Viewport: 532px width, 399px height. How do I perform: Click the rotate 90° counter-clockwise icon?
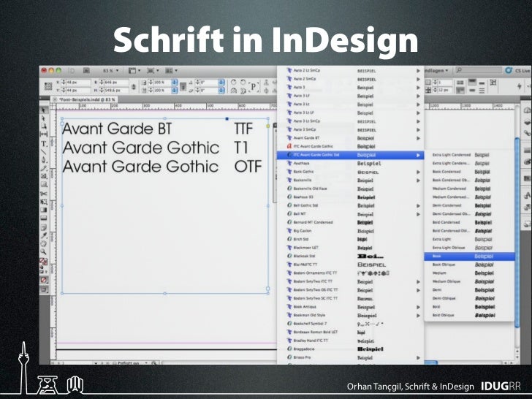(243, 82)
